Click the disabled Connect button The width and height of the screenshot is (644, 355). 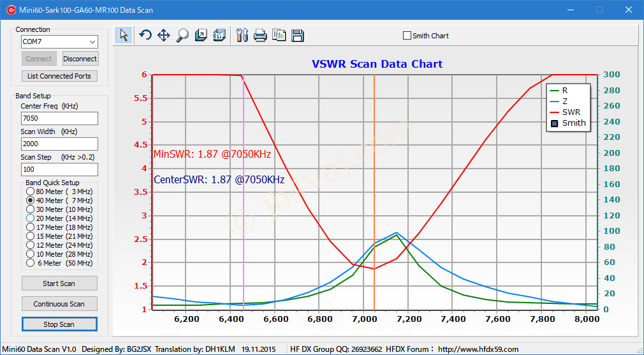pyautogui.click(x=39, y=59)
